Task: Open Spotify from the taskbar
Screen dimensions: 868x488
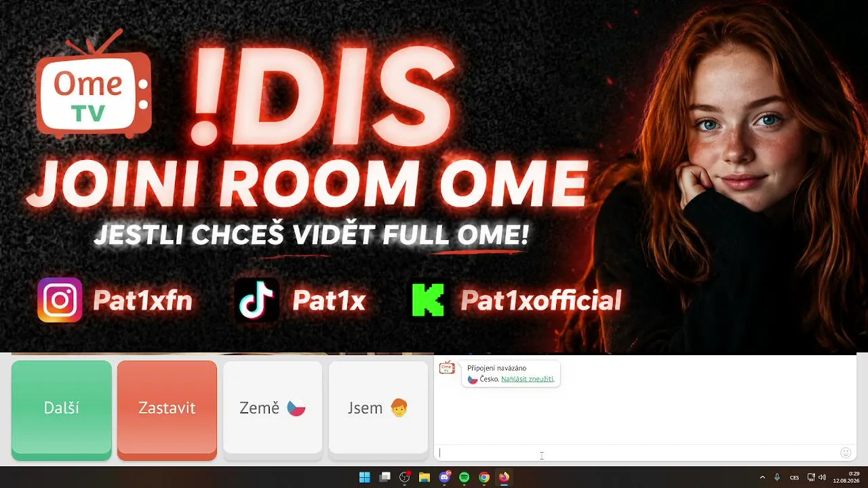Action: [465, 477]
